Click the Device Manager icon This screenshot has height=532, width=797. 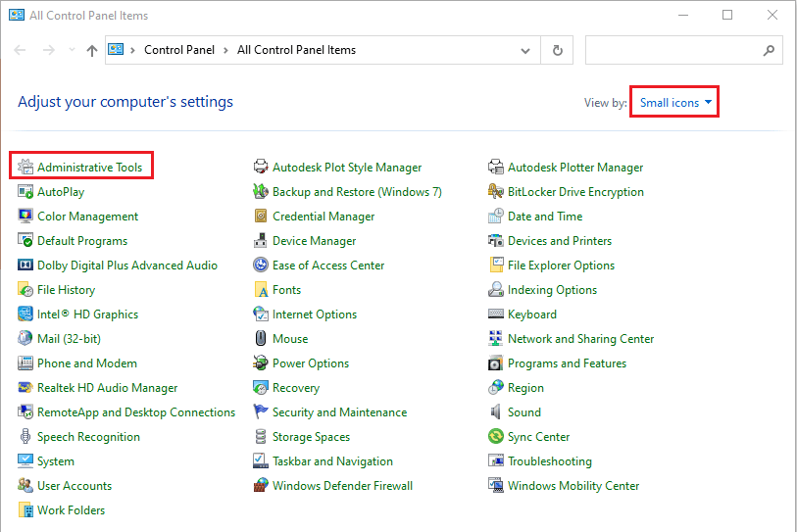(x=260, y=240)
